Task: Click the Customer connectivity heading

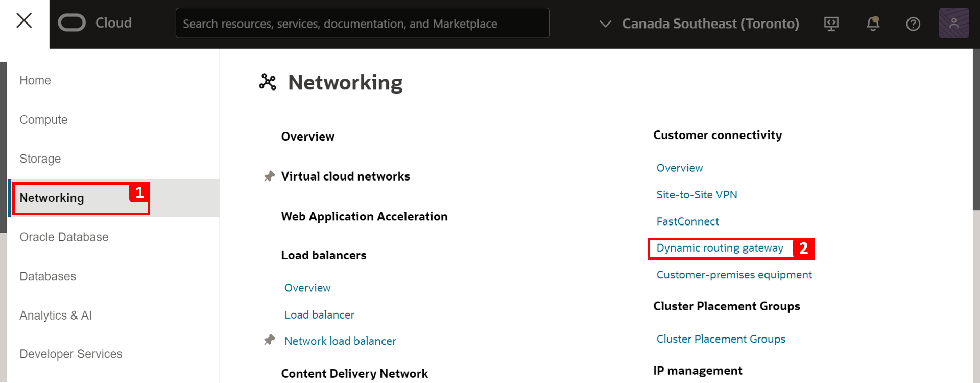Action: tap(718, 135)
